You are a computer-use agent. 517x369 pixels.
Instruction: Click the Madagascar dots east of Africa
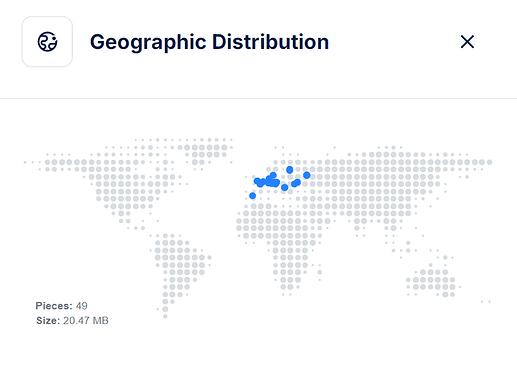(320, 272)
